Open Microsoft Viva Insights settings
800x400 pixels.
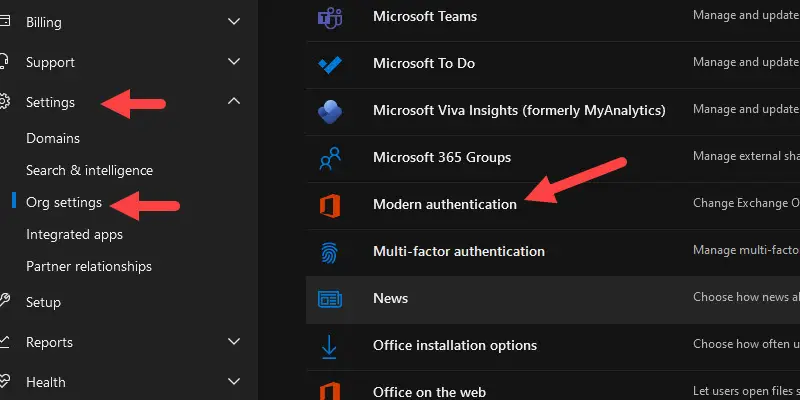tap(519, 110)
